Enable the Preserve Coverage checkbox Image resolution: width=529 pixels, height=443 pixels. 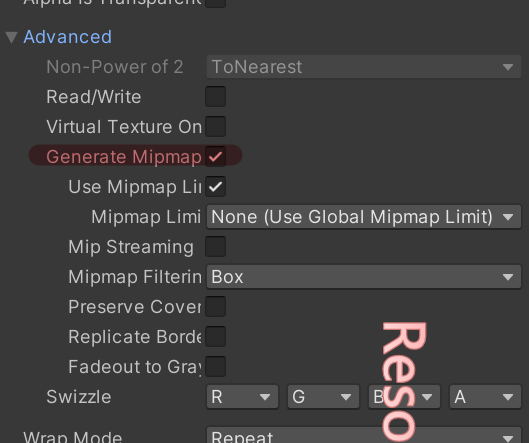point(216,306)
